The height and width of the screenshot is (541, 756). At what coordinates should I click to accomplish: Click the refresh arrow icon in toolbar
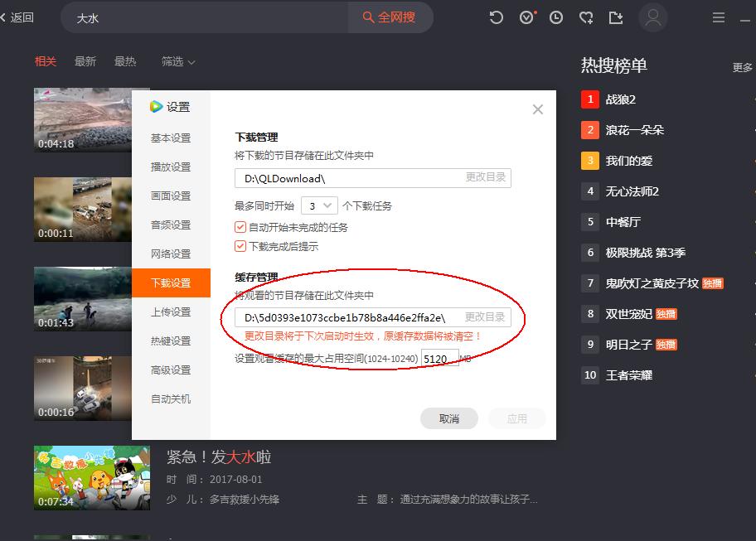click(496, 17)
